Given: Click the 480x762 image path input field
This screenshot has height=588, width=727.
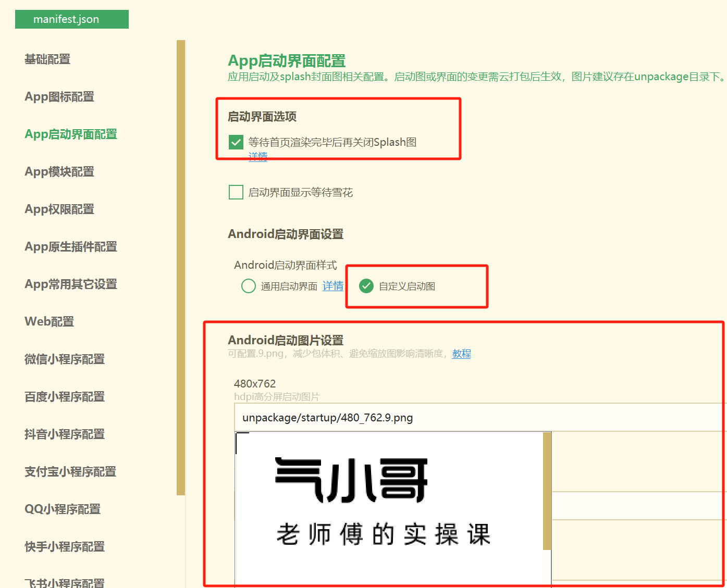Looking at the screenshot, I should tap(480, 417).
